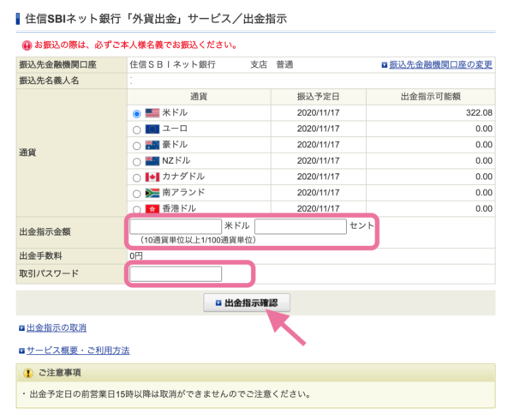Click the South African flag icon
514x420 pixels.
(x=152, y=193)
